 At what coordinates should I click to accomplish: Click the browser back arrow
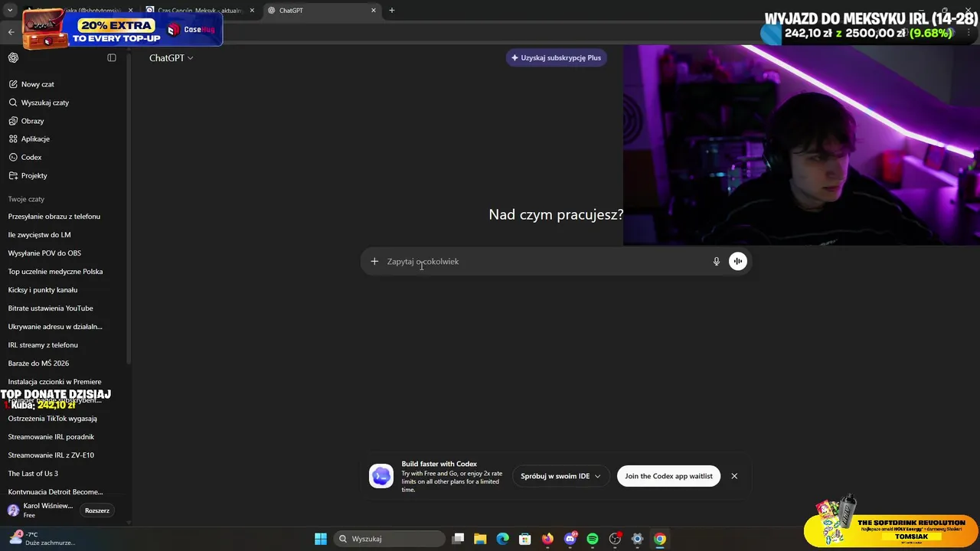(11, 32)
